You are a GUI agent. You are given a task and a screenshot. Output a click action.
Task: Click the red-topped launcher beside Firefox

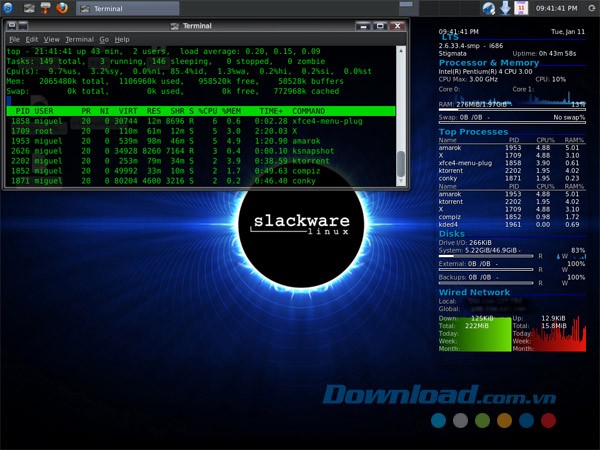pyautogui.click(x=46, y=8)
